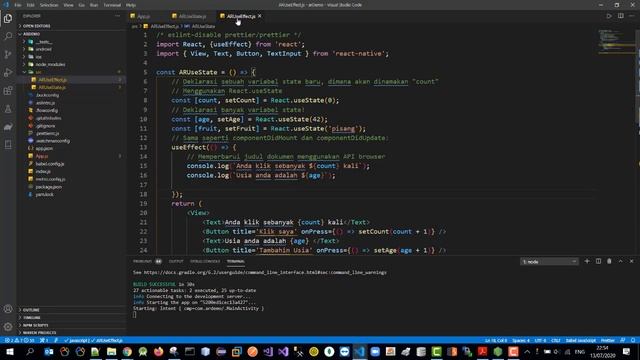Screen dimensions: 640x360
Task: Switch to the Output panel tab
Action: pyautogui.click(x=176, y=261)
